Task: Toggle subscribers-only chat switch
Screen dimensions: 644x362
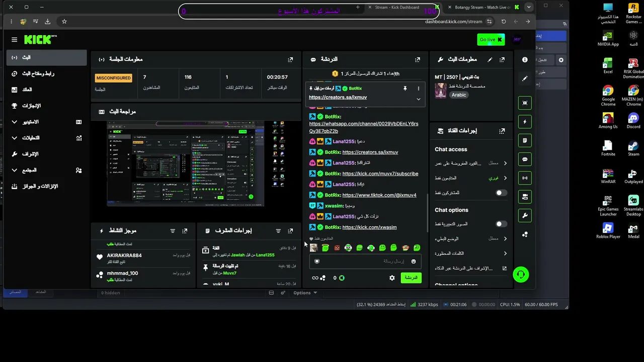Action: tap(501, 193)
